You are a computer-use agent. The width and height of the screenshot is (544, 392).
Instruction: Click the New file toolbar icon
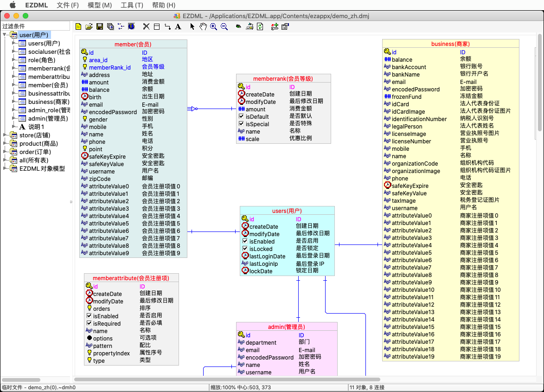(x=78, y=27)
